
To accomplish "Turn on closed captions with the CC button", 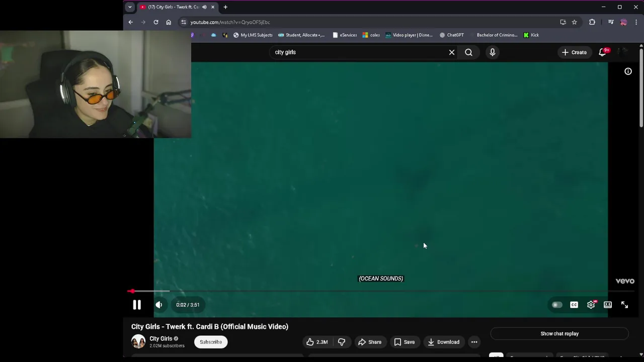I will click(x=574, y=305).
